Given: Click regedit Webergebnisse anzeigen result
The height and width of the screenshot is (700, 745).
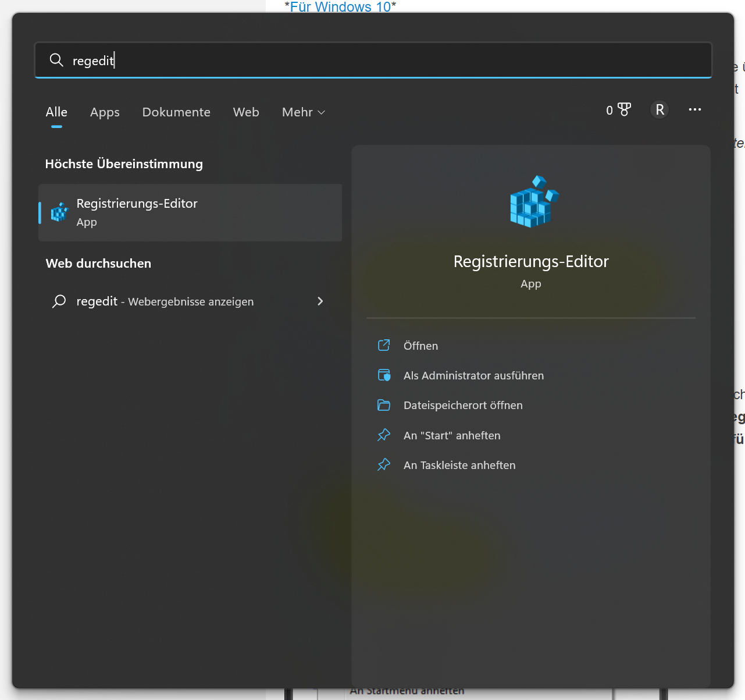Looking at the screenshot, I should 190,301.
